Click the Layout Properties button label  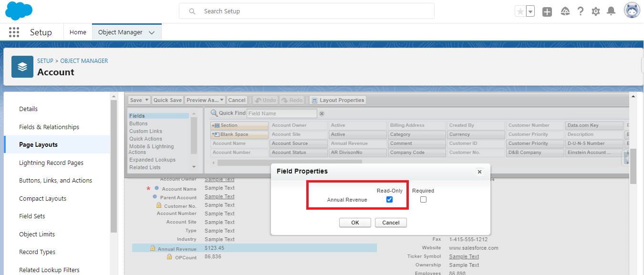pyautogui.click(x=342, y=100)
